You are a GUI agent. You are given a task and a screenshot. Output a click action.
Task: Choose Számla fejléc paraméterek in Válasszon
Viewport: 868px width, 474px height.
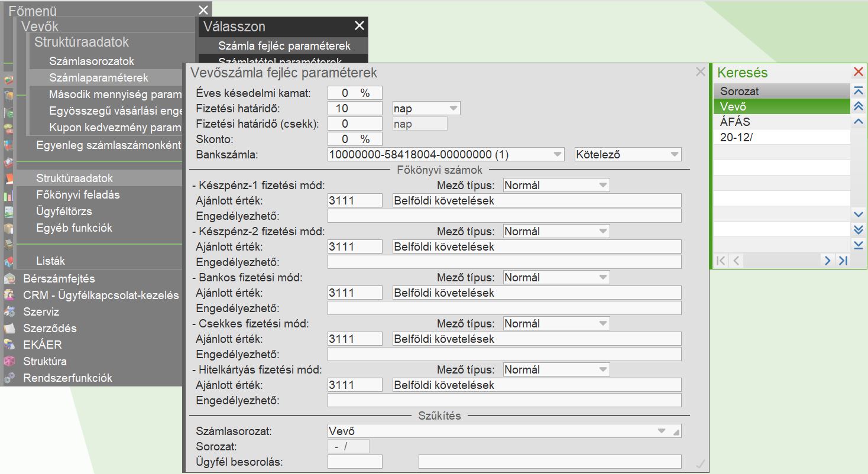284,46
